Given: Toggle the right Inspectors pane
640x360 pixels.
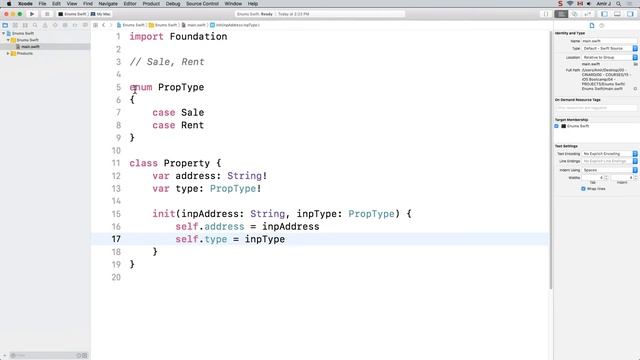Looking at the screenshot, I should tap(631, 14).
